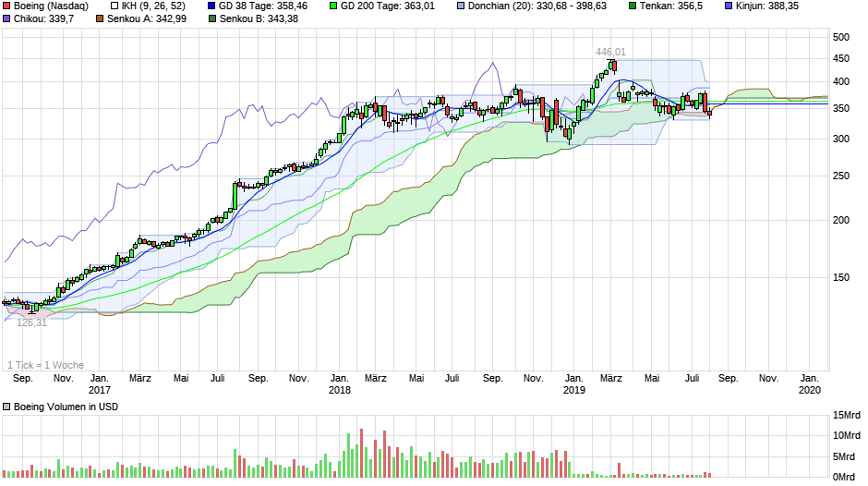The height and width of the screenshot is (486, 868).
Task: Click the 15Mrd volume axis label
Action: point(847,415)
